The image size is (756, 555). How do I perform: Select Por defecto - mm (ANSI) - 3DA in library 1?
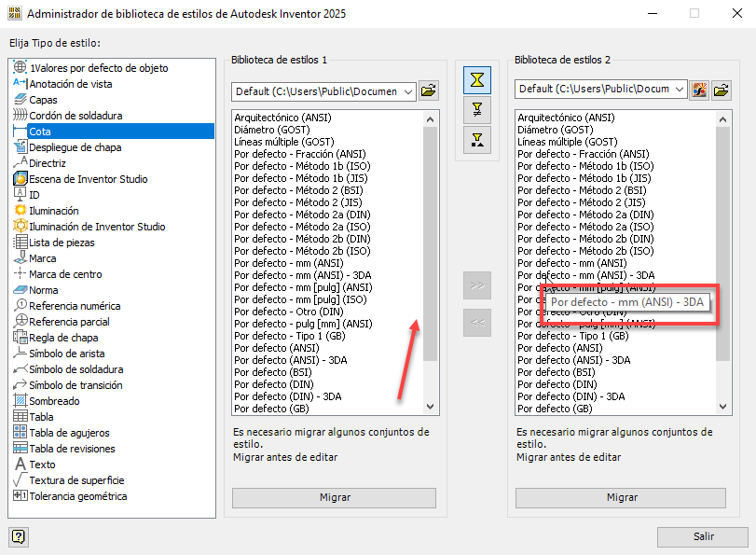(303, 275)
